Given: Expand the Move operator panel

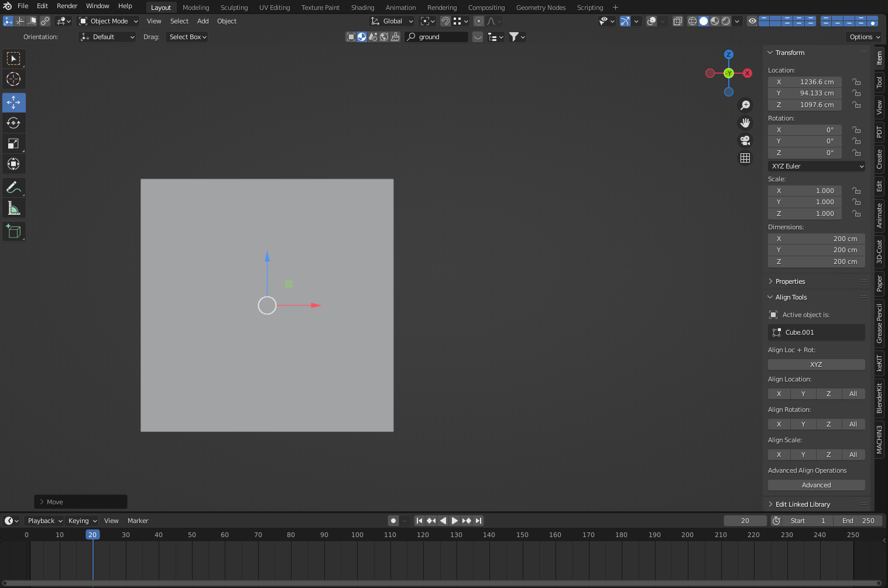Looking at the screenshot, I should [81, 502].
